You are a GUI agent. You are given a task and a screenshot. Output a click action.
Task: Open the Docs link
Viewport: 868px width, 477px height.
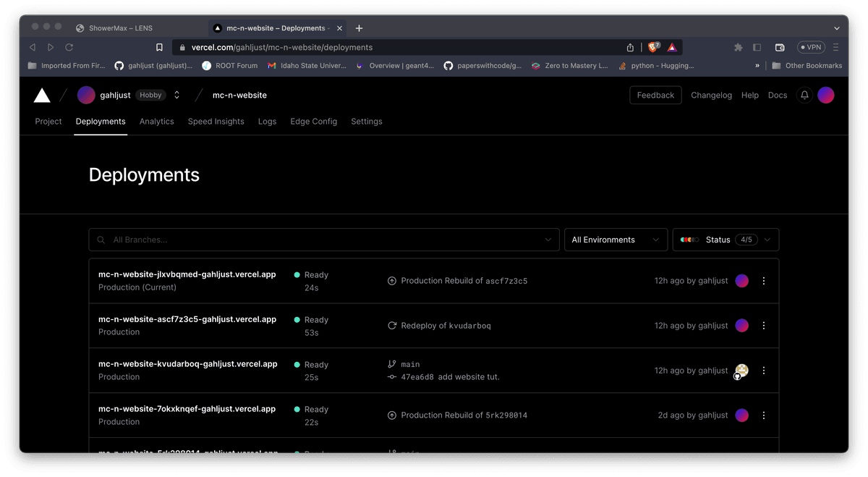click(x=778, y=95)
